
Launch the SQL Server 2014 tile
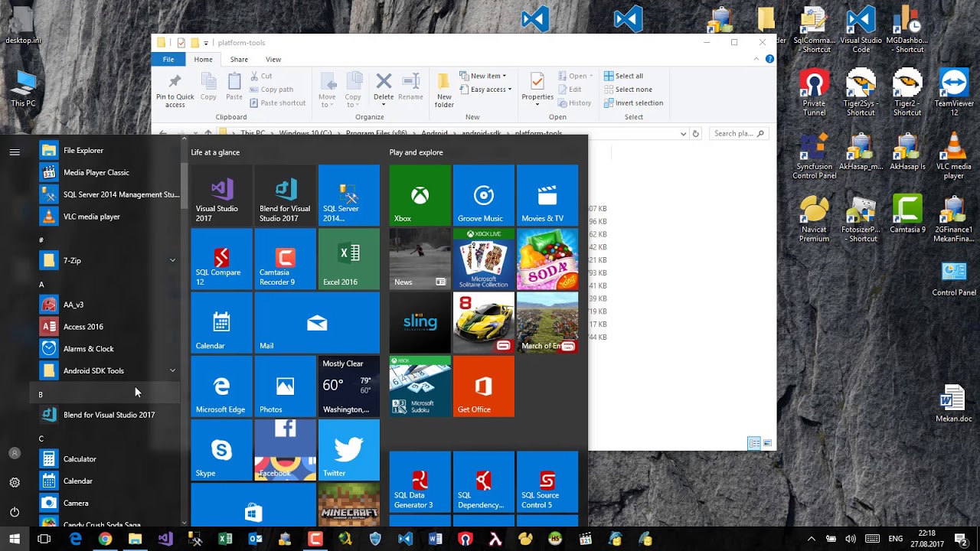(348, 195)
